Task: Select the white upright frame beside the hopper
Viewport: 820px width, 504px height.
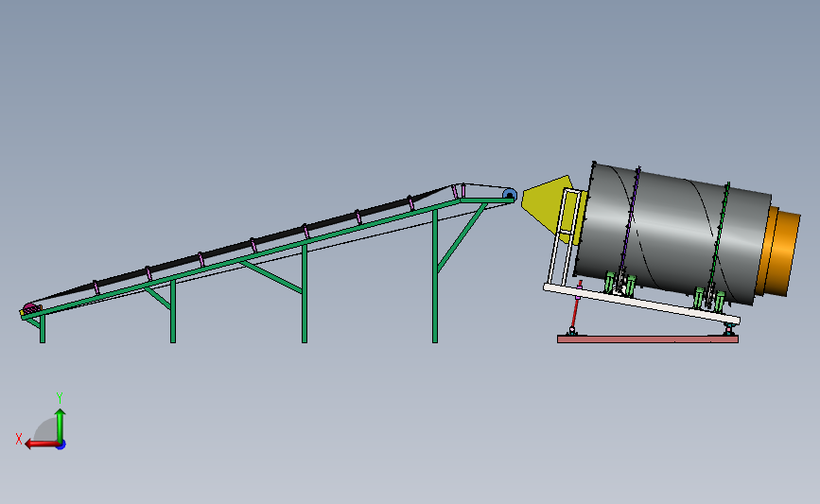Action: tap(565, 236)
